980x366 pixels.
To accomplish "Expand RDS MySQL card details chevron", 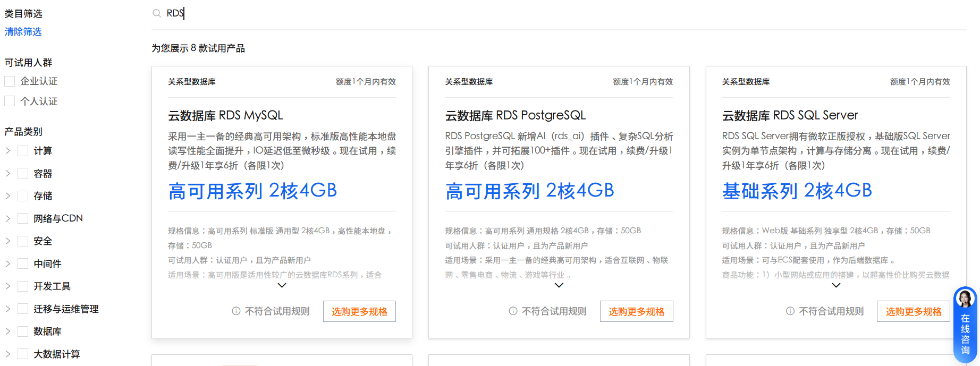I will [x=282, y=285].
